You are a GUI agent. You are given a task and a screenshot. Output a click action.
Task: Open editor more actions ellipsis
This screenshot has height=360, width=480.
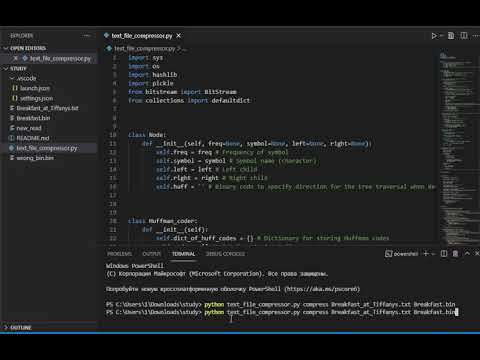476,36
